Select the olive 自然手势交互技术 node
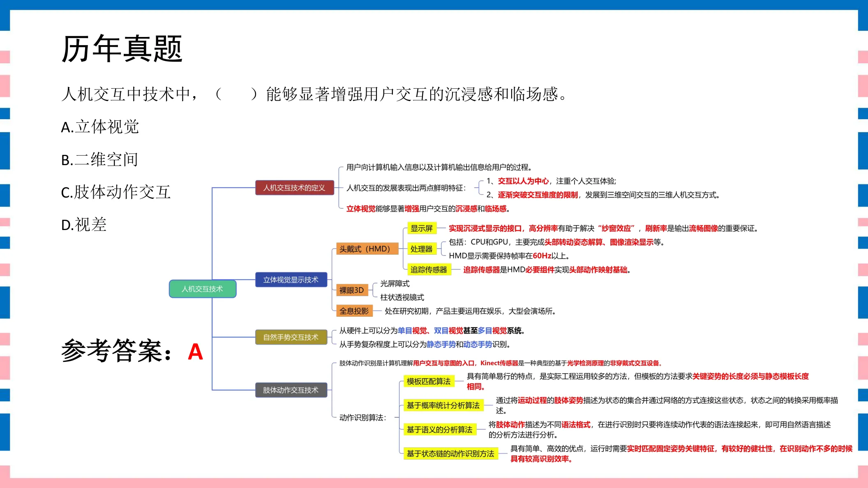This screenshot has height=488, width=868. pos(291,337)
